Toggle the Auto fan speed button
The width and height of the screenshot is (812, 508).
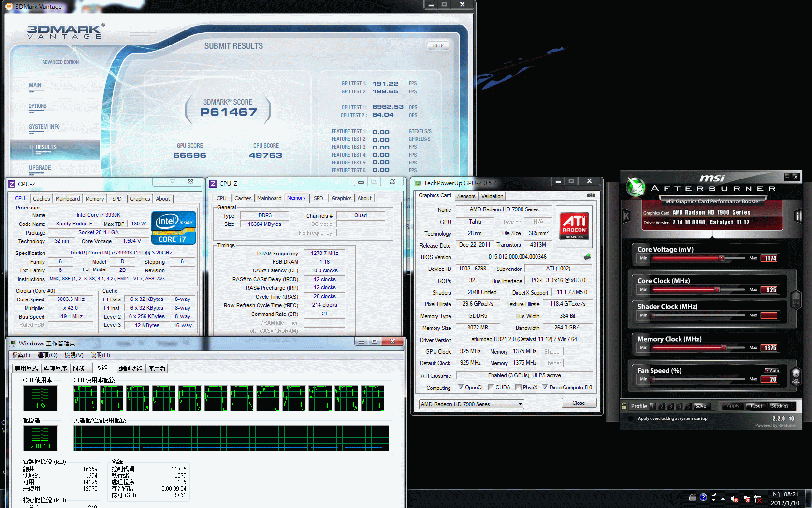(x=772, y=370)
